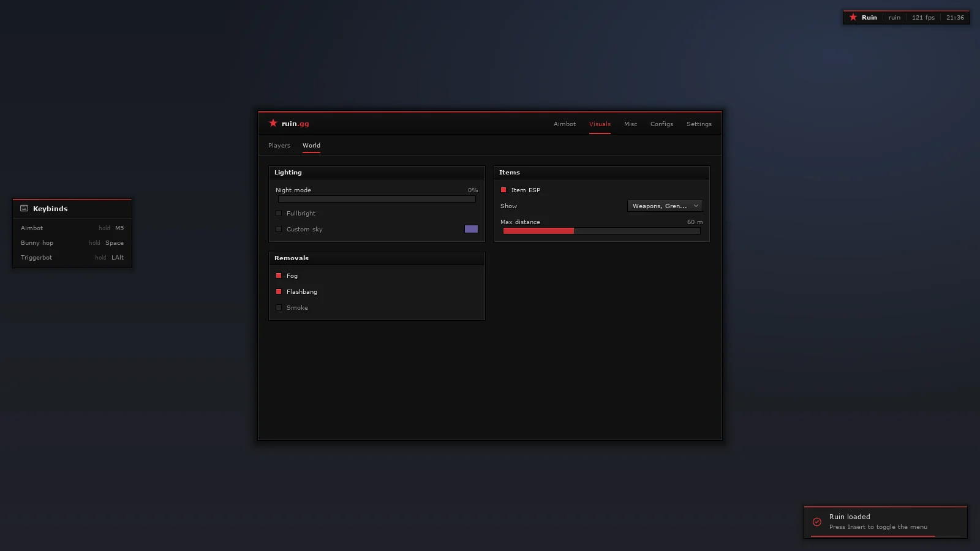The width and height of the screenshot is (980, 551).
Task: Click the Keybinds panel title
Action: (50, 209)
